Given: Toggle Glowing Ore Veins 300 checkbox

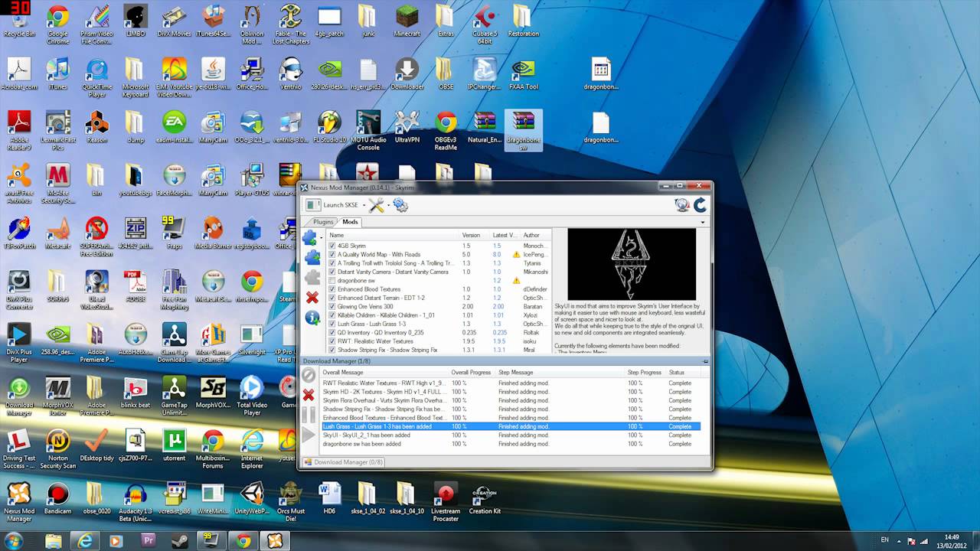Looking at the screenshot, I should coord(332,306).
